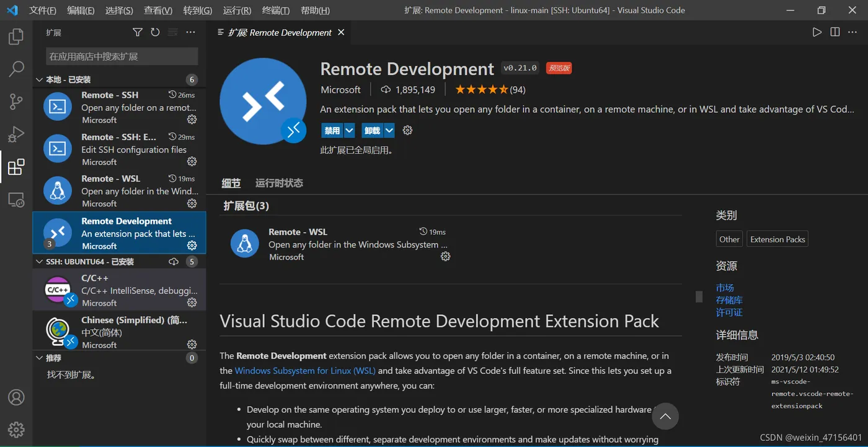Click the scroll-to-top arrow button
Viewport: 868px width, 447px height.
coord(665,417)
